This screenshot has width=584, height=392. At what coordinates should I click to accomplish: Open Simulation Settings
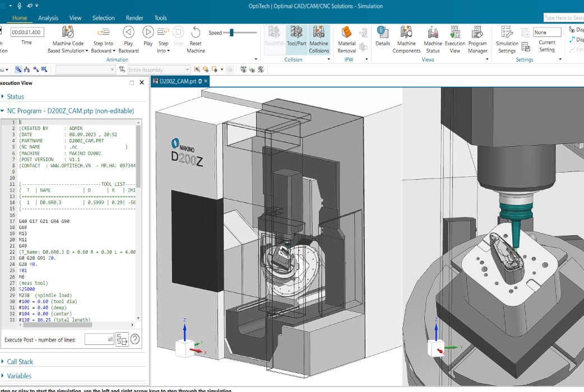[x=507, y=40]
